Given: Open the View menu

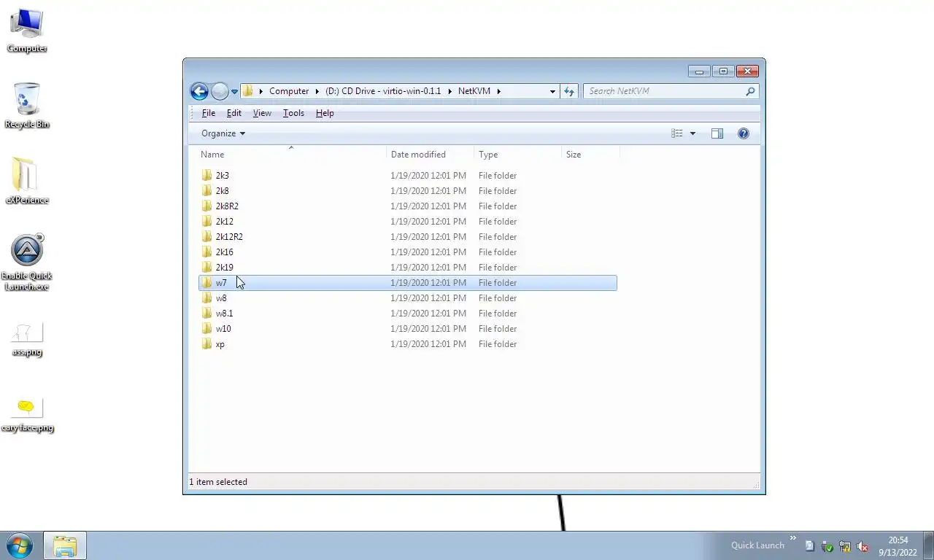Looking at the screenshot, I should pyautogui.click(x=262, y=113).
